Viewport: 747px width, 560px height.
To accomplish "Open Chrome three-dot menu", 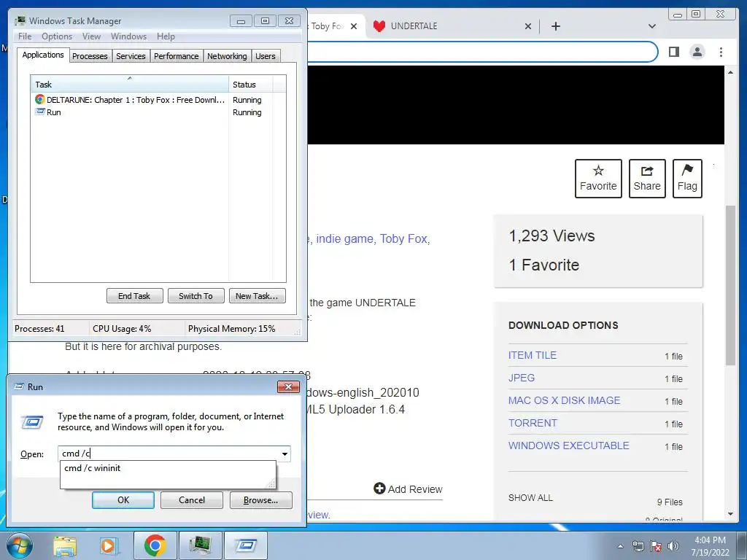I will tap(721, 52).
